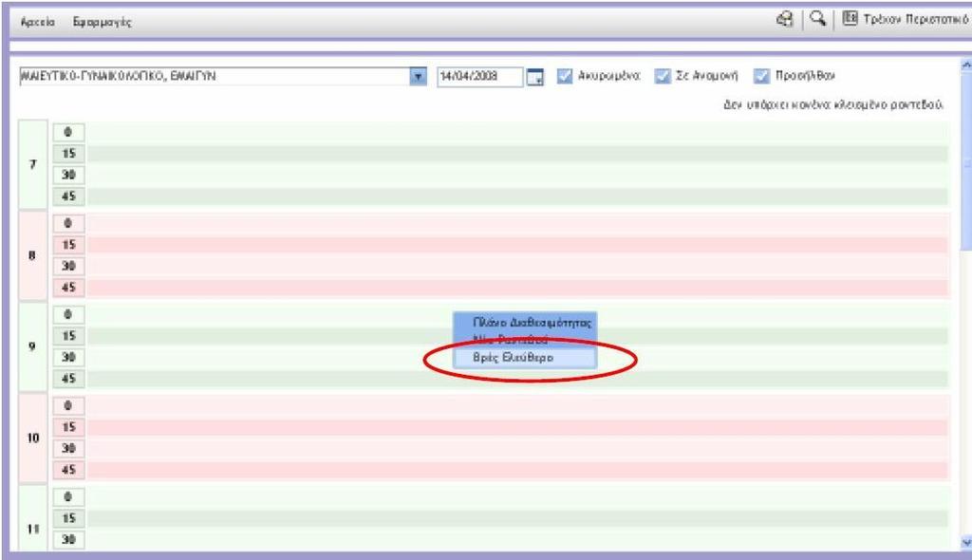Click the 30 minute label of hour 7
972x560 pixels.
(x=68, y=175)
